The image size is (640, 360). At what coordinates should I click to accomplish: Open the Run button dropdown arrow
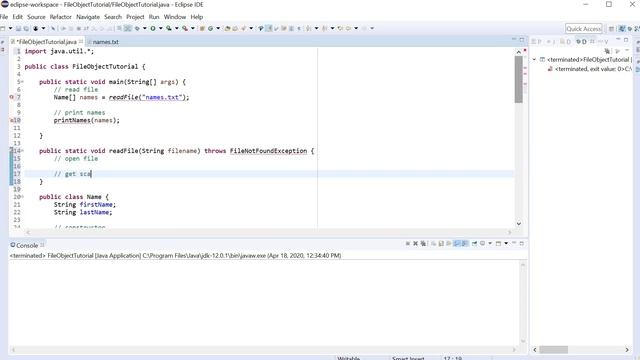[160, 29]
